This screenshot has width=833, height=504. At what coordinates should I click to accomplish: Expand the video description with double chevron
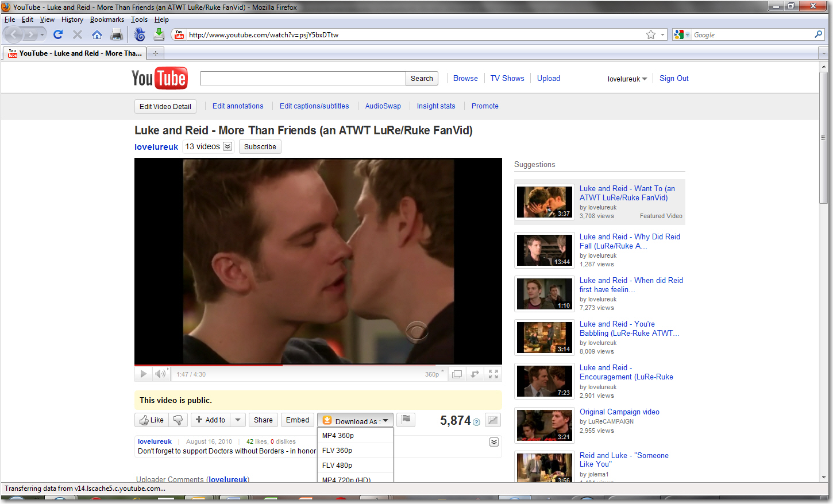(x=493, y=442)
